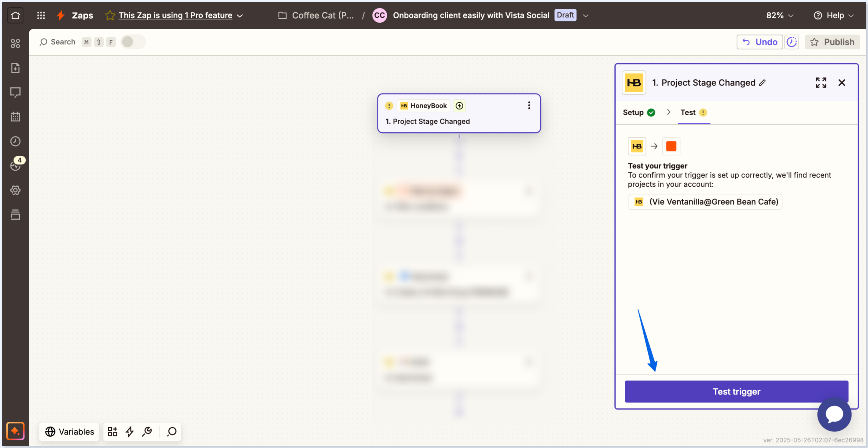Click the Coffee Cat folder breadcrumb
The height and width of the screenshot is (448, 868).
[x=316, y=16]
